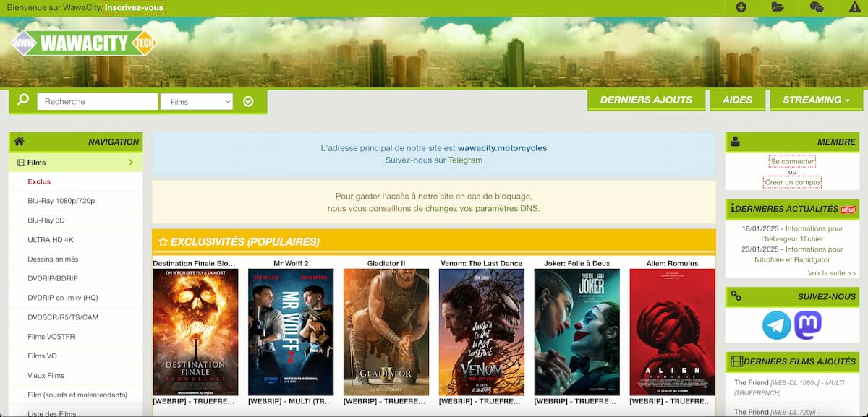Open the Aides menu item
This screenshot has height=417, width=868.
point(737,100)
